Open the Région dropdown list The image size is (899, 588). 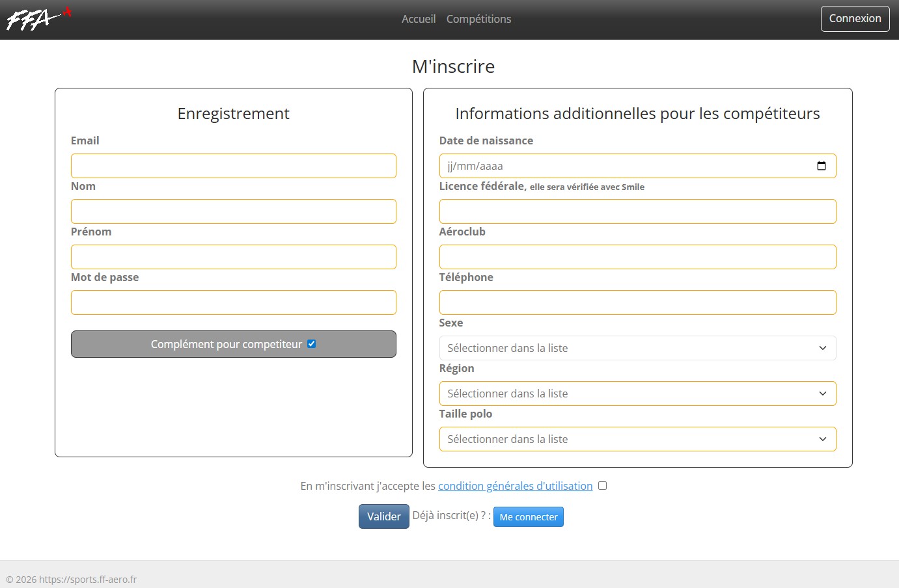(x=637, y=394)
